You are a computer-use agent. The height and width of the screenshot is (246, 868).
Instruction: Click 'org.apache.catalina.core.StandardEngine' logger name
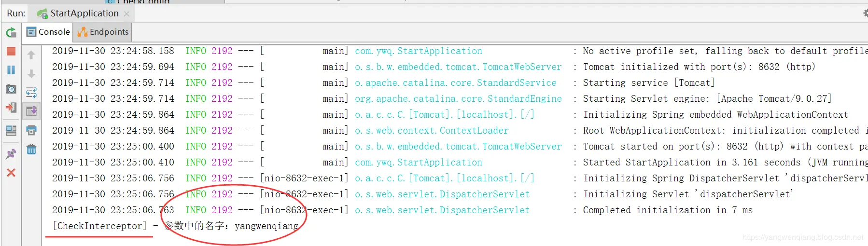458,98
